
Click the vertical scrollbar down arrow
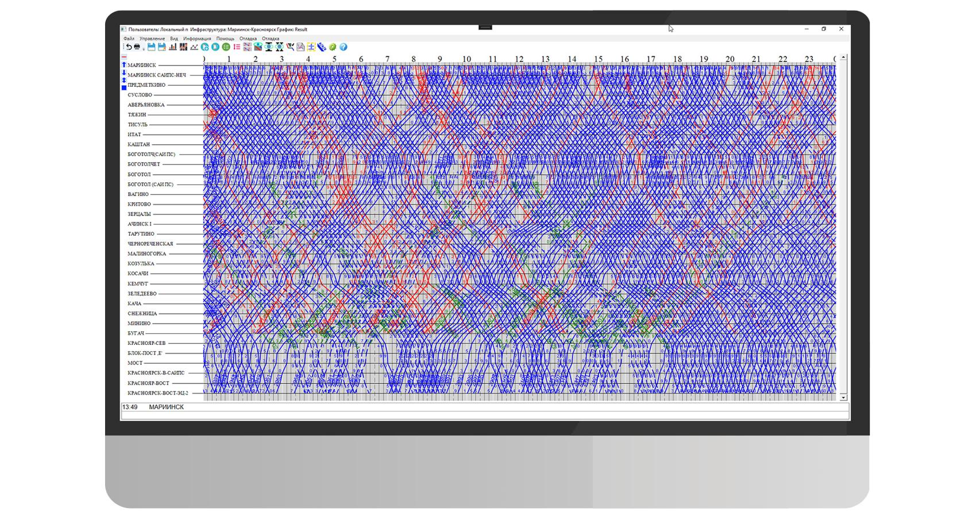tap(843, 397)
